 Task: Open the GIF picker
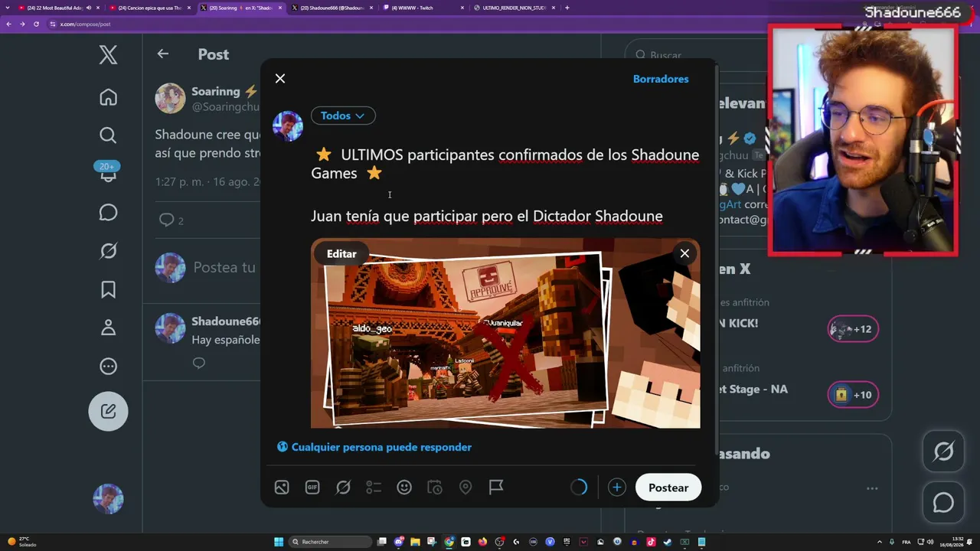pyautogui.click(x=312, y=487)
